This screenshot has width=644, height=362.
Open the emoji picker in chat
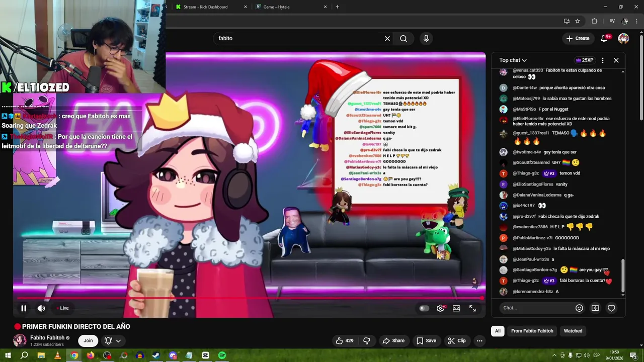point(579,308)
